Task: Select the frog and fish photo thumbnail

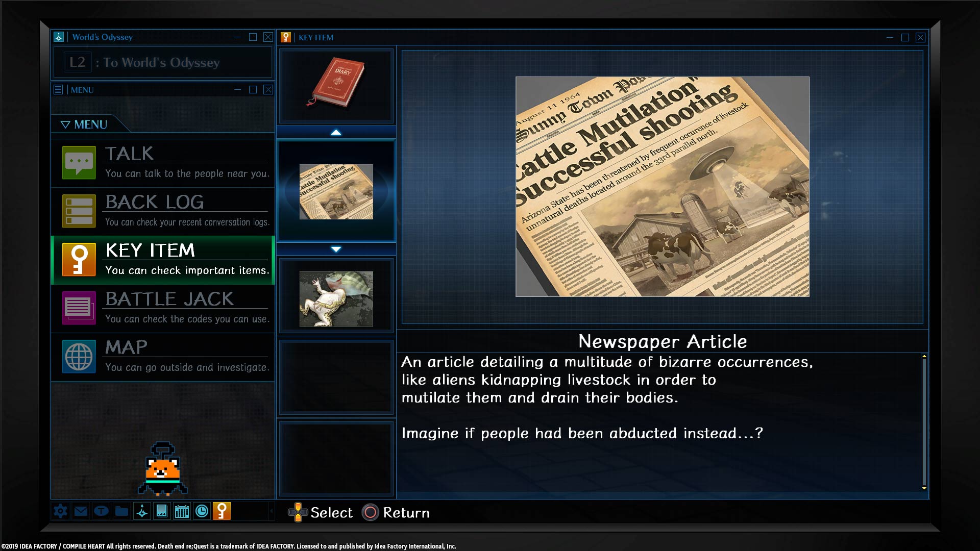Action: click(336, 298)
